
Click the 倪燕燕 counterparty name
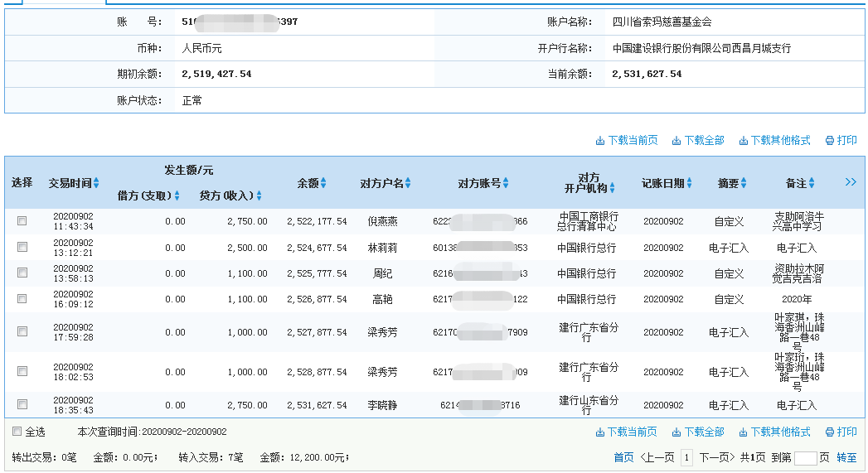click(382, 221)
